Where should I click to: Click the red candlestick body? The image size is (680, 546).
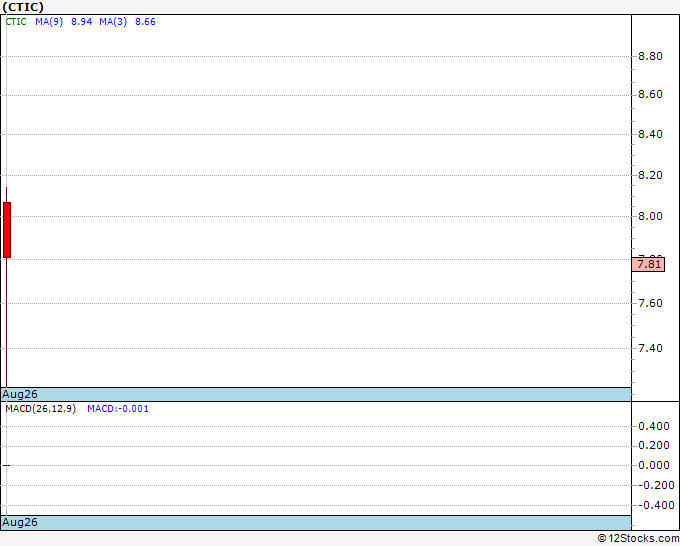coord(7,230)
